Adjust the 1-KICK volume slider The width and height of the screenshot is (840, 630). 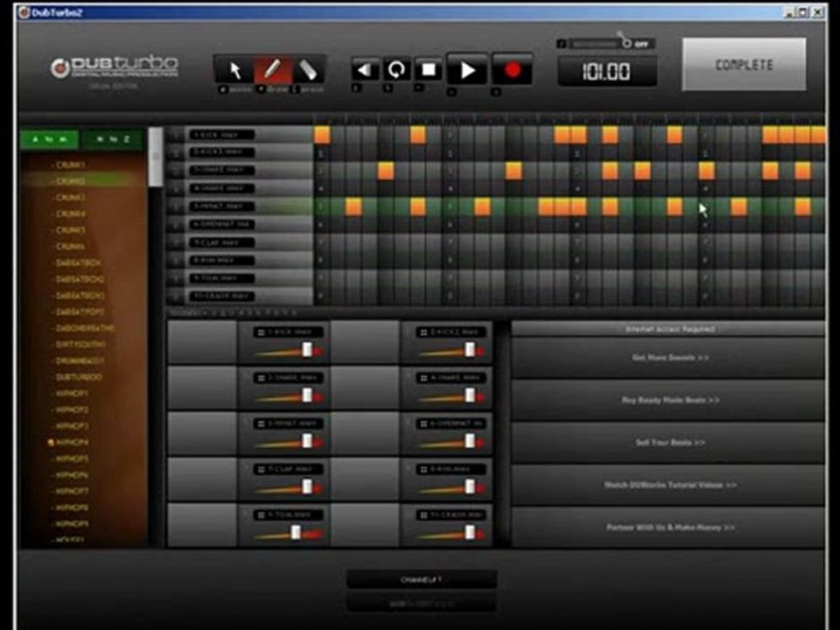pos(307,350)
